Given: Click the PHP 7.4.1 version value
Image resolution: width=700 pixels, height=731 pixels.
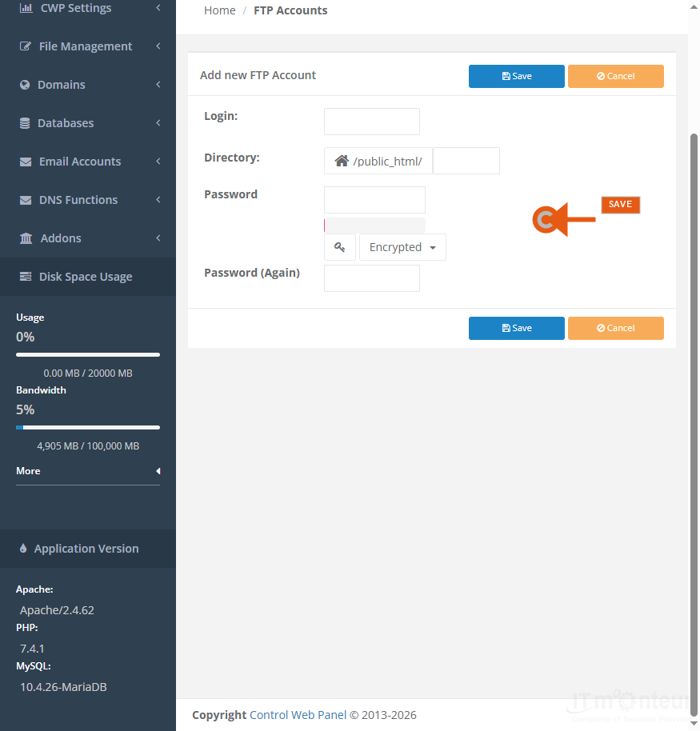Looking at the screenshot, I should [32, 649].
